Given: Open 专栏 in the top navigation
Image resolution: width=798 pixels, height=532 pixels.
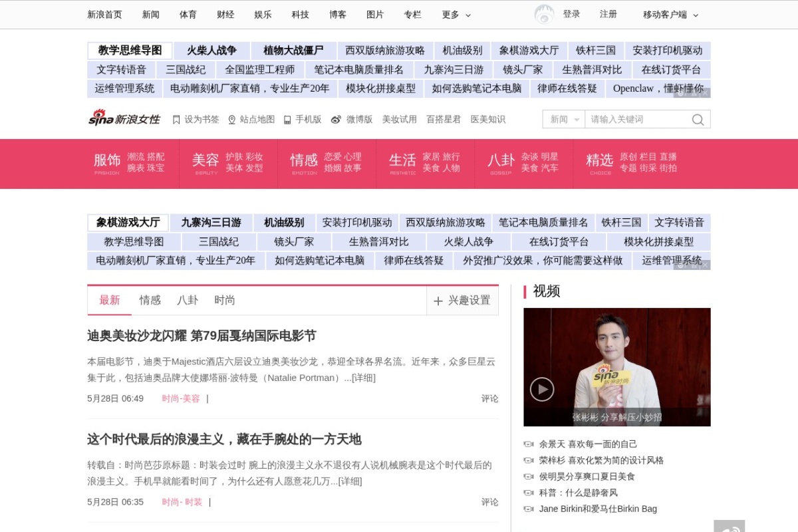Looking at the screenshot, I should click(x=412, y=15).
